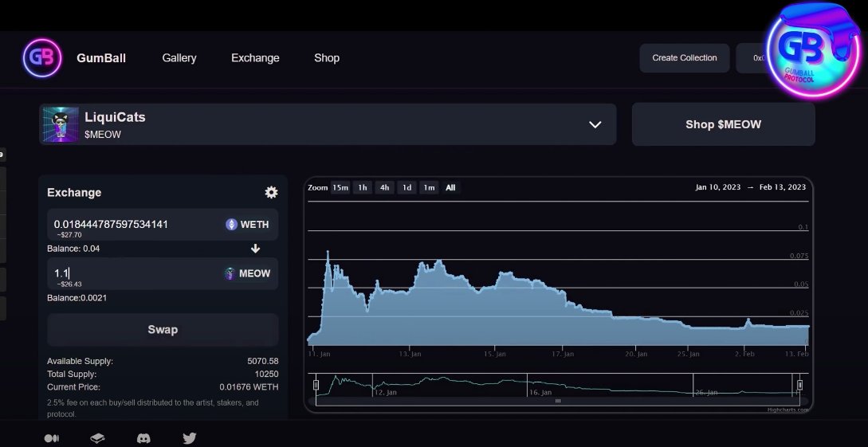Open the Discord social icon
This screenshot has width=868, height=447.
click(x=143, y=438)
